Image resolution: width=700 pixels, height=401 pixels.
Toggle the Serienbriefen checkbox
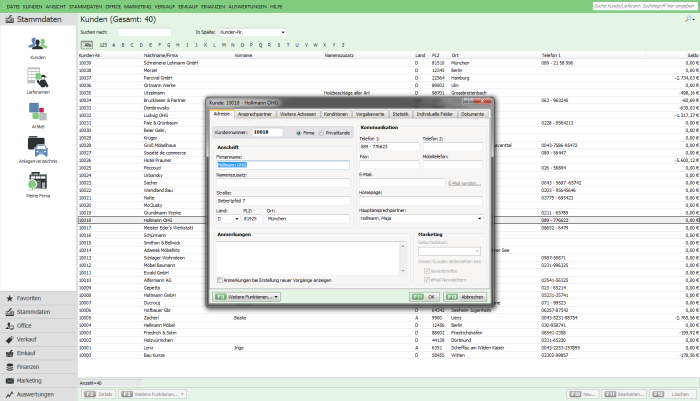[427, 271]
